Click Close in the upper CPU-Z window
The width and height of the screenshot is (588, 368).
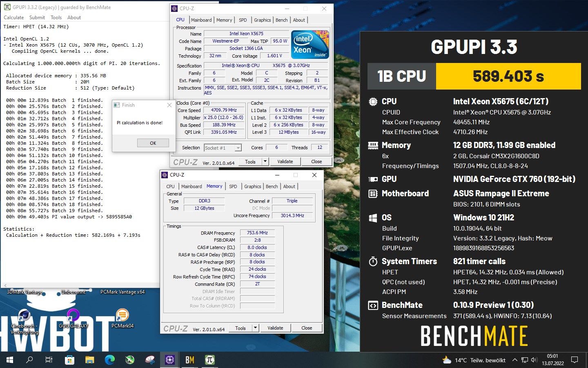click(x=316, y=162)
